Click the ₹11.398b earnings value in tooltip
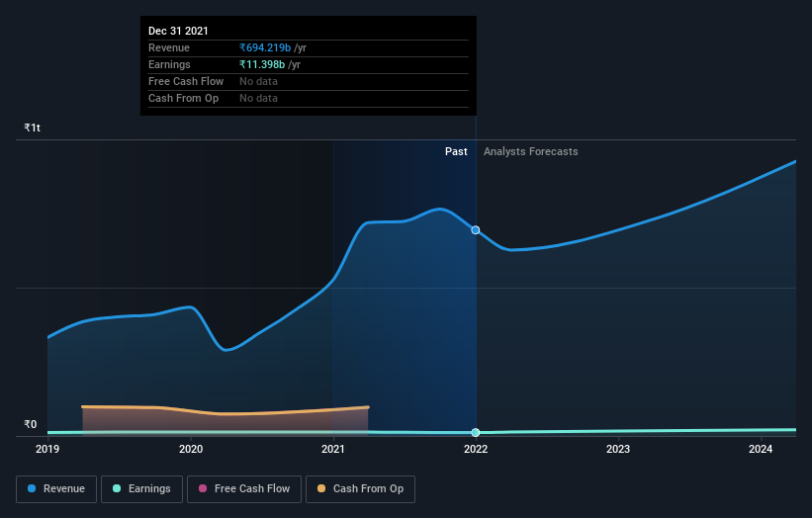The height and width of the screenshot is (518, 812). (262, 64)
